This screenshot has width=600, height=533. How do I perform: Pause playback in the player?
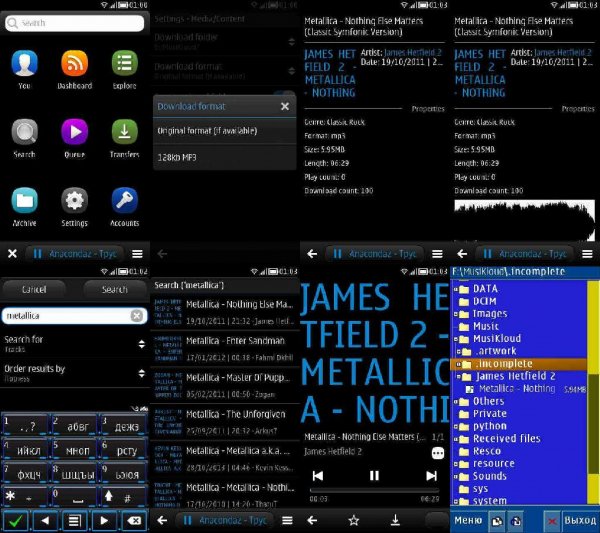click(x=374, y=476)
